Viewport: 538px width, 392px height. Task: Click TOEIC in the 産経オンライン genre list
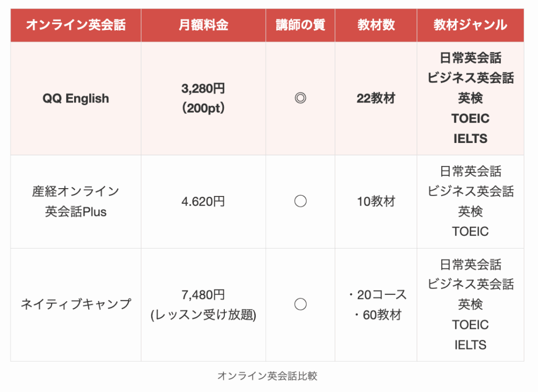(470, 231)
